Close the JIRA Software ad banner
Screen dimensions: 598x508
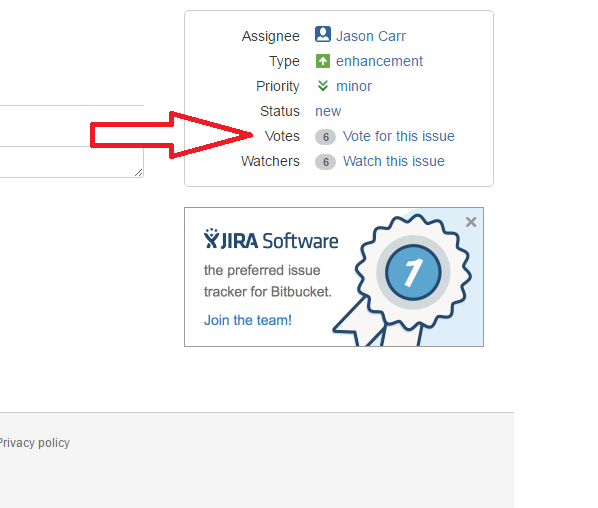[471, 222]
